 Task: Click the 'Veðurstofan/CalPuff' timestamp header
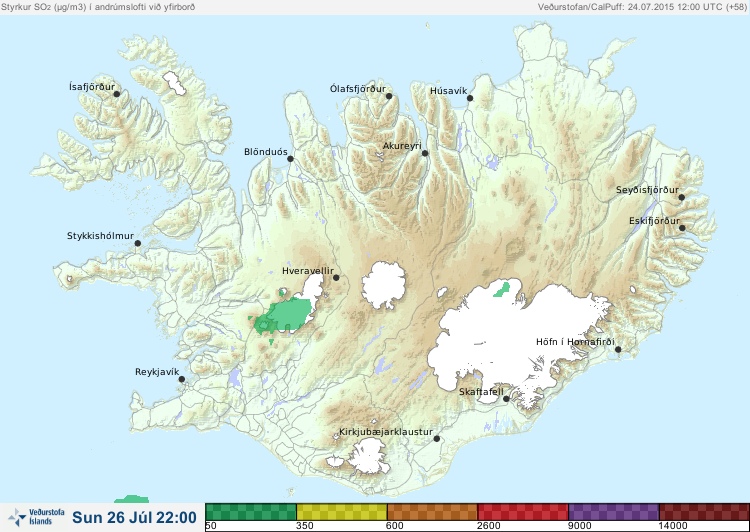[642, 7]
